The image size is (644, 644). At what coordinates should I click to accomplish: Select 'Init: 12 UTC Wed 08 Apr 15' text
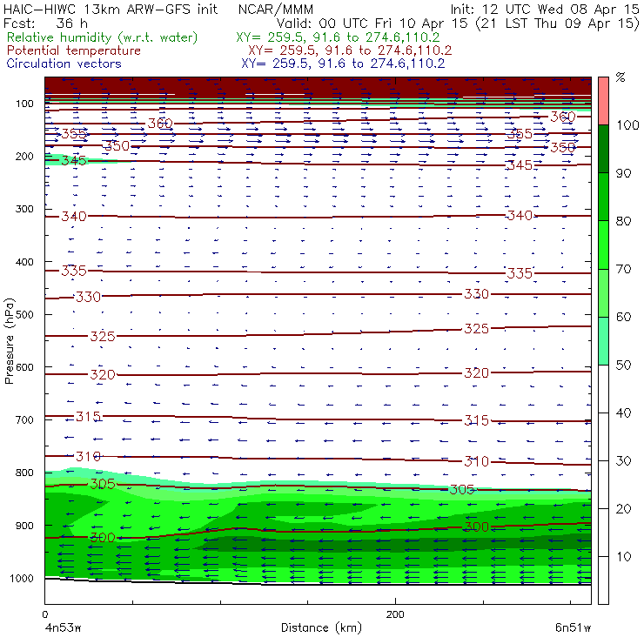(x=545, y=10)
